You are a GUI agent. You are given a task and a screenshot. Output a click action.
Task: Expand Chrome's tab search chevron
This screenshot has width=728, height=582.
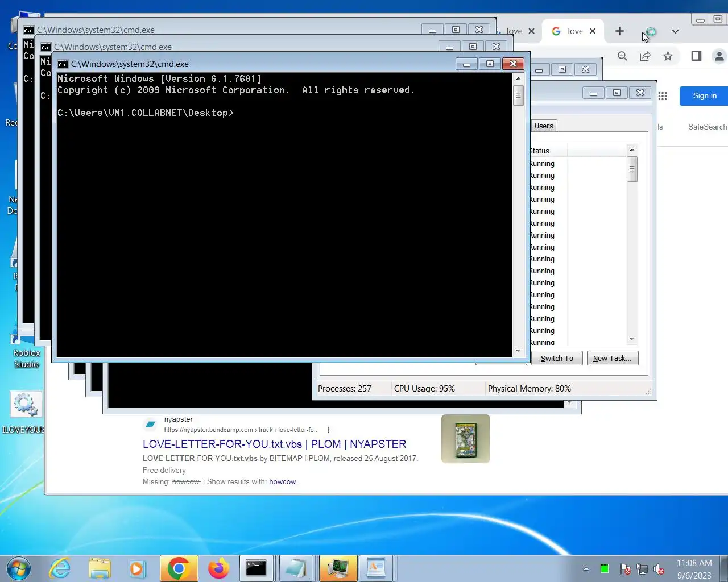click(x=675, y=31)
